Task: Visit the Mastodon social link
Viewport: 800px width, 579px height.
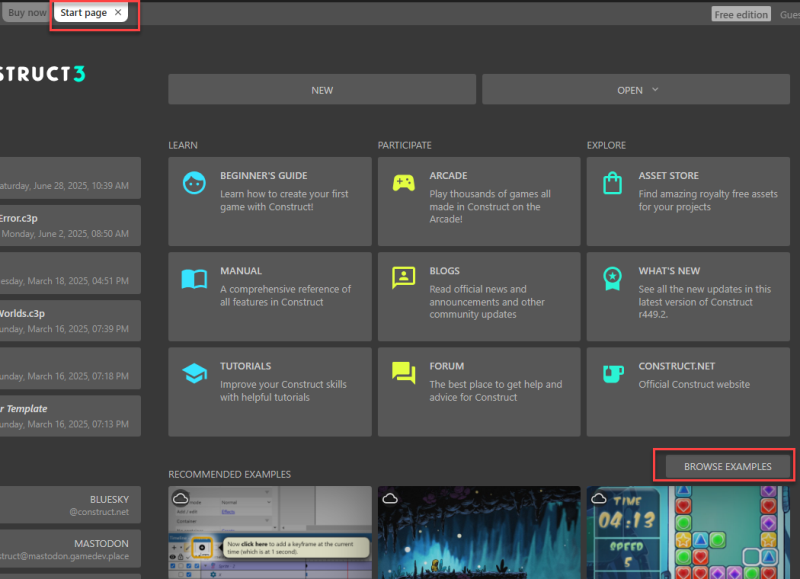Action: [70, 549]
